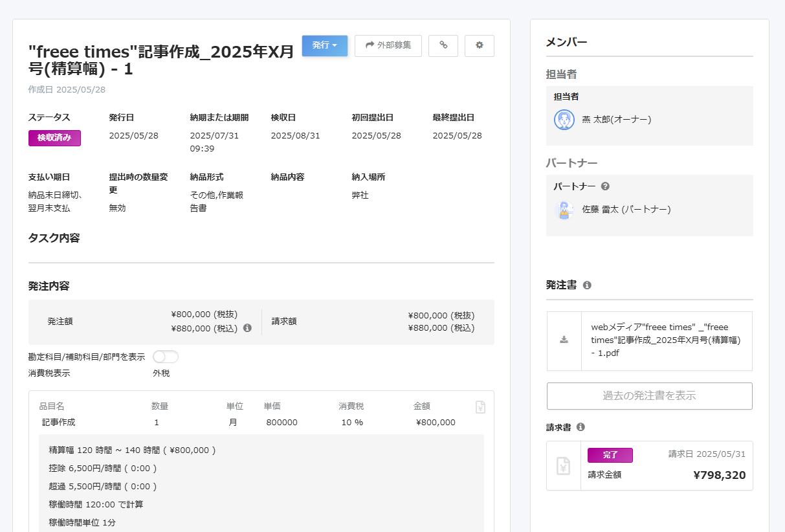The height and width of the screenshot is (532, 785).
Task: Click the link chain icon button
Action: click(x=443, y=45)
